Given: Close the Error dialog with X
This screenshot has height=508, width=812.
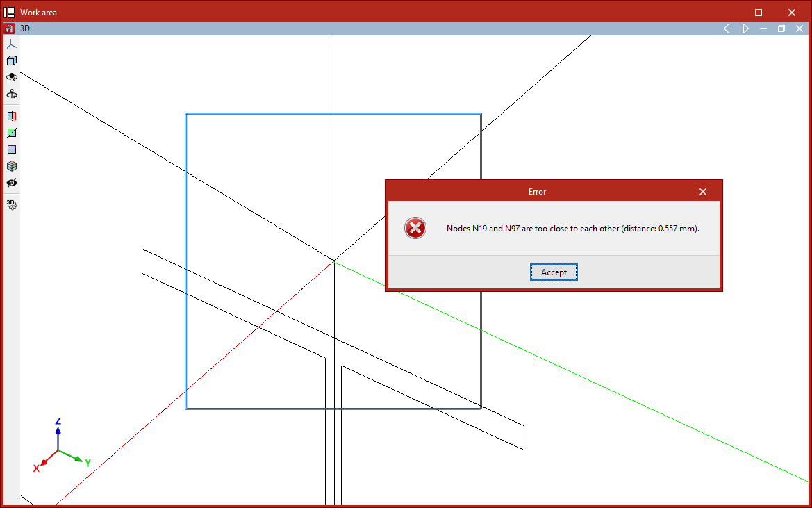Looking at the screenshot, I should point(703,192).
